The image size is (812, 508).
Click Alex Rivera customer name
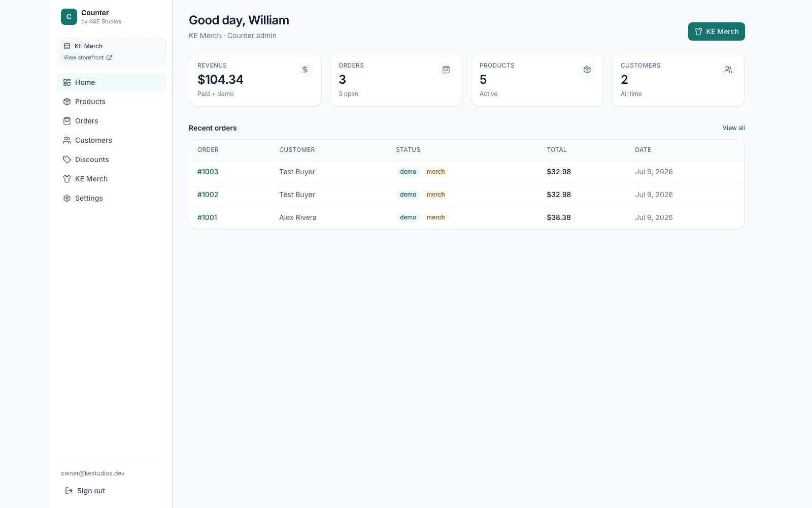click(298, 217)
